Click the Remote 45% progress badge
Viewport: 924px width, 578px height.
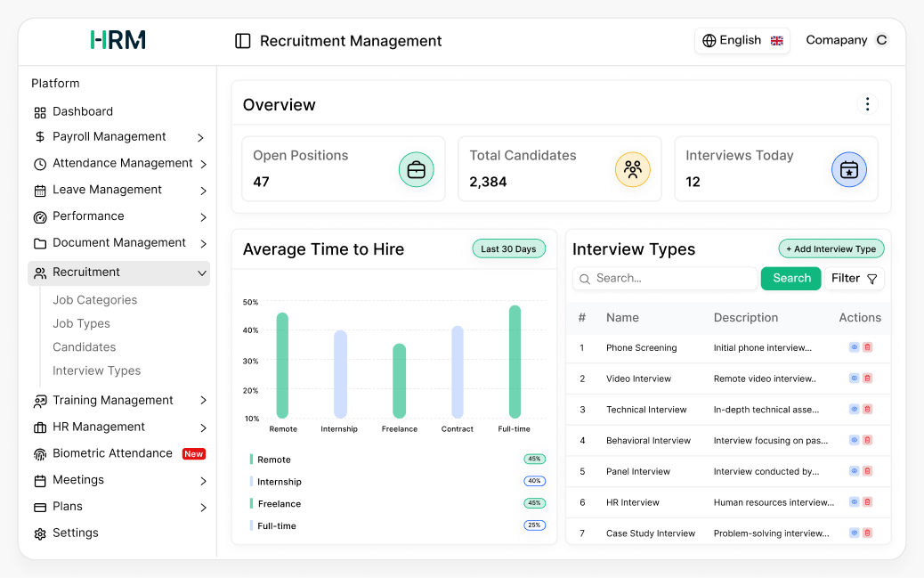coord(533,459)
